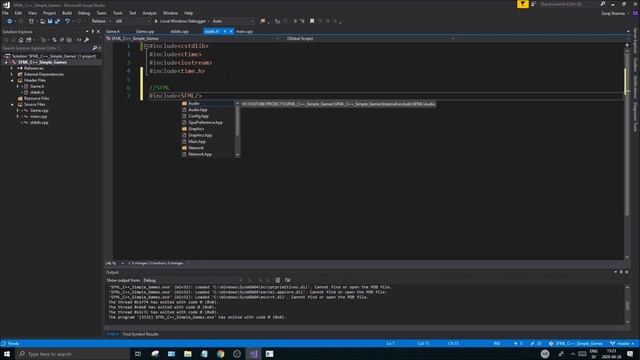The width and height of the screenshot is (640, 360).
Task: Click the Save icon in toolbar
Action: coord(50,21)
